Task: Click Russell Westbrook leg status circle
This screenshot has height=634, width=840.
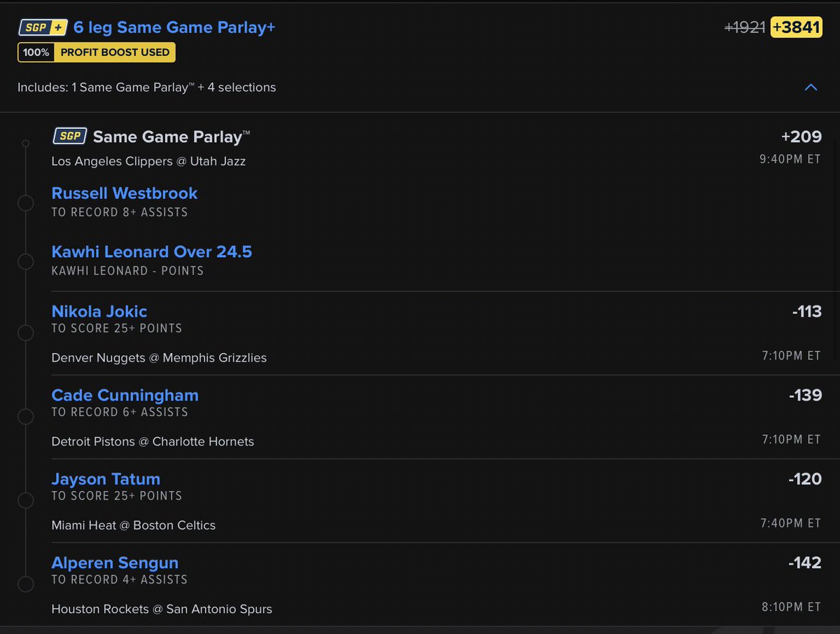Action: 25,203
